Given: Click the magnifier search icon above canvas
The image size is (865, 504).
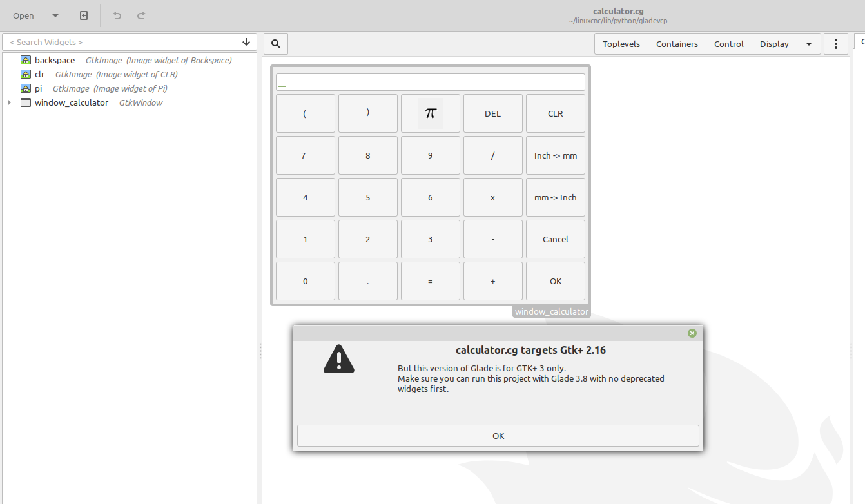Looking at the screenshot, I should click(x=276, y=44).
